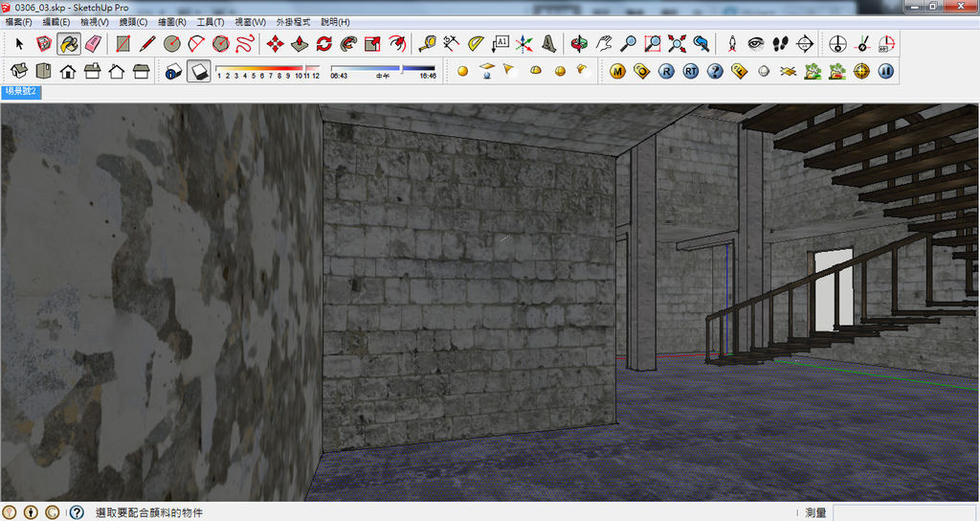This screenshot has width=980, height=521.
Task: Switch to Left view
Action: pos(142,71)
